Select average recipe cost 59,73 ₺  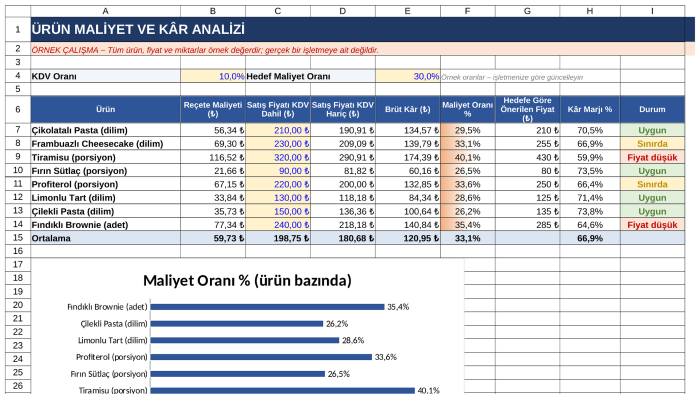[x=213, y=238]
